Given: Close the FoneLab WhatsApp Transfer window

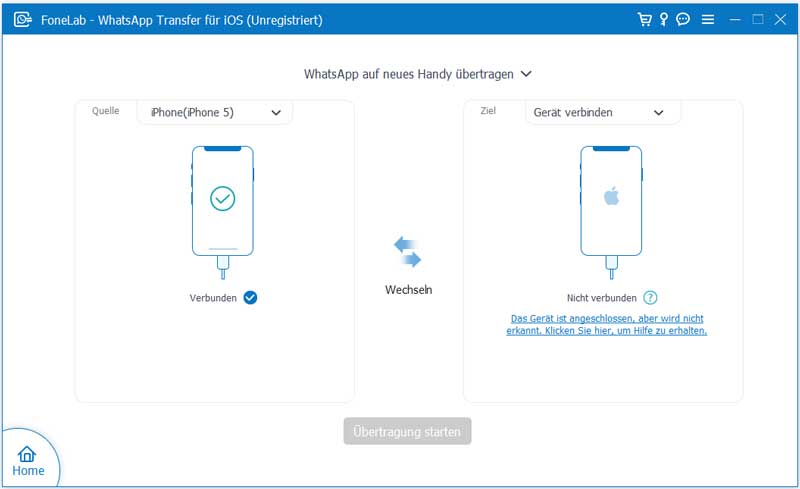Looking at the screenshot, I should pyautogui.click(x=781, y=19).
